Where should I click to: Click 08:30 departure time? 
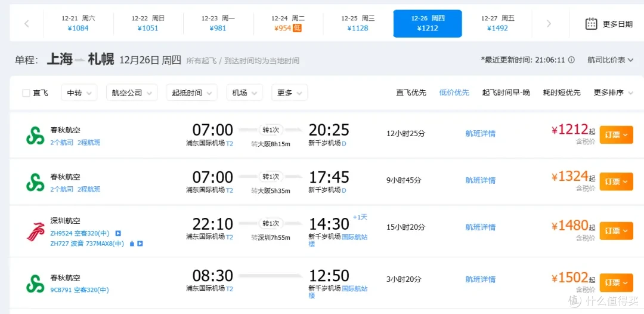point(213,276)
